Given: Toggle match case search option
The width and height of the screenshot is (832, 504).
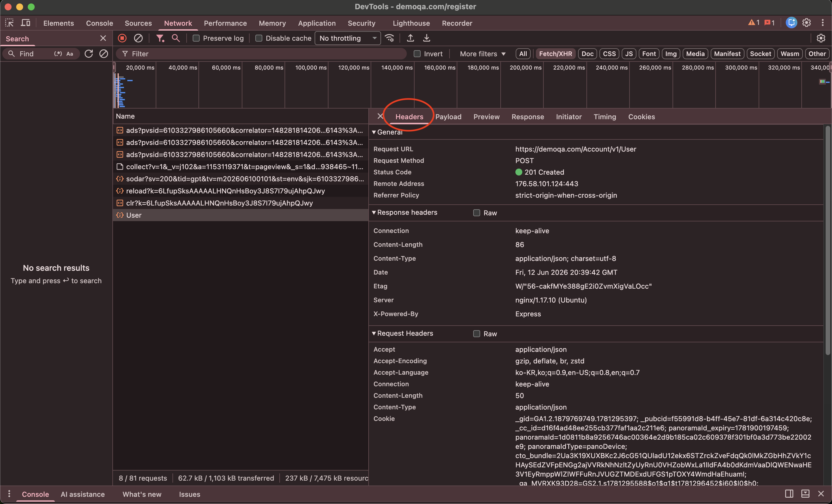Looking at the screenshot, I should click(70, 54).
